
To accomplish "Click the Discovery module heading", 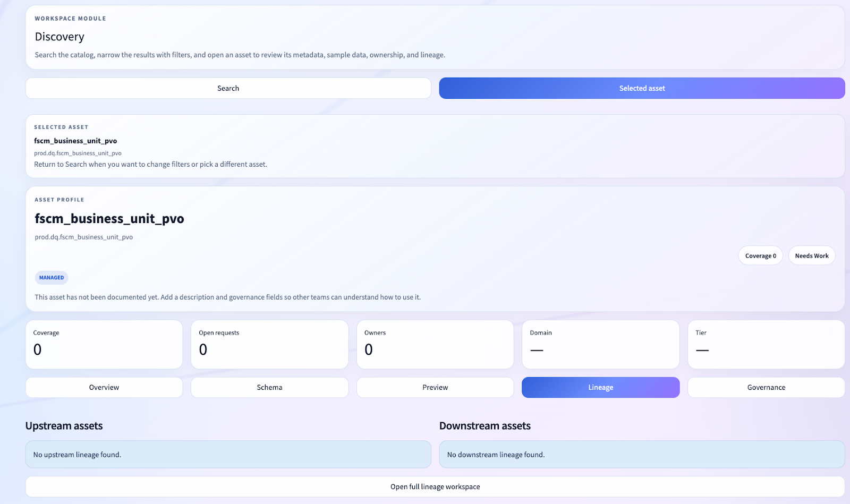I will pyautogui.click(x=59, y=37).
